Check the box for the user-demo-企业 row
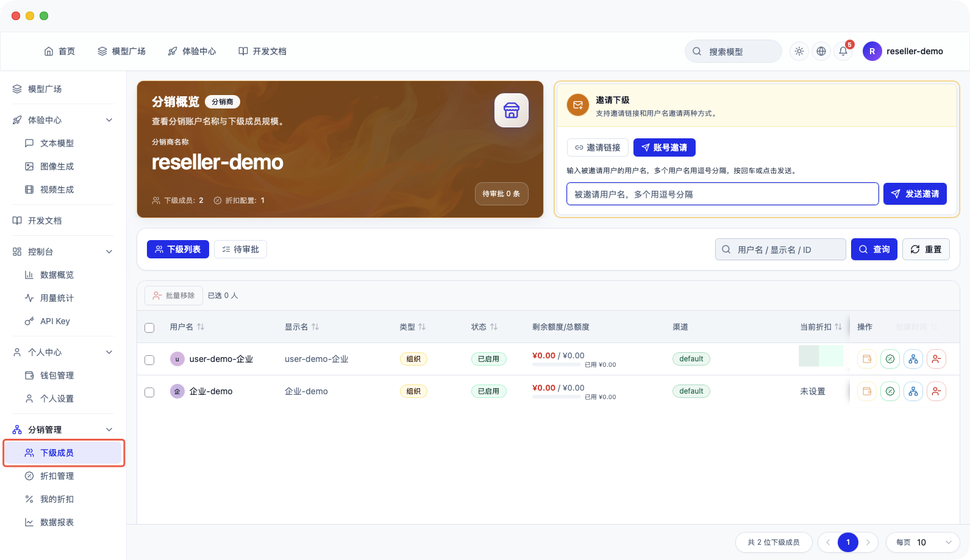Screen dimensions: 970x560 pos(149,360)
